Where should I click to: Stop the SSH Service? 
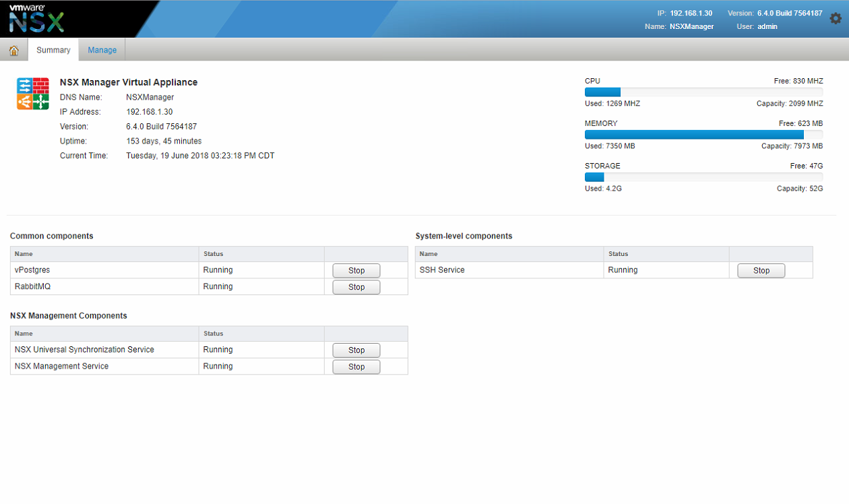tap(761, 270)
